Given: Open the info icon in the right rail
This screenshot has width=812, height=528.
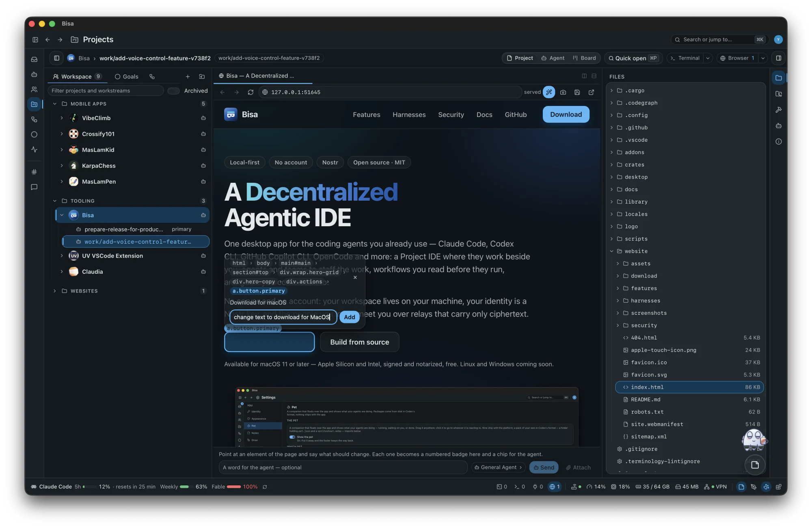Looking at the screenshot, I should pos(778,141).
